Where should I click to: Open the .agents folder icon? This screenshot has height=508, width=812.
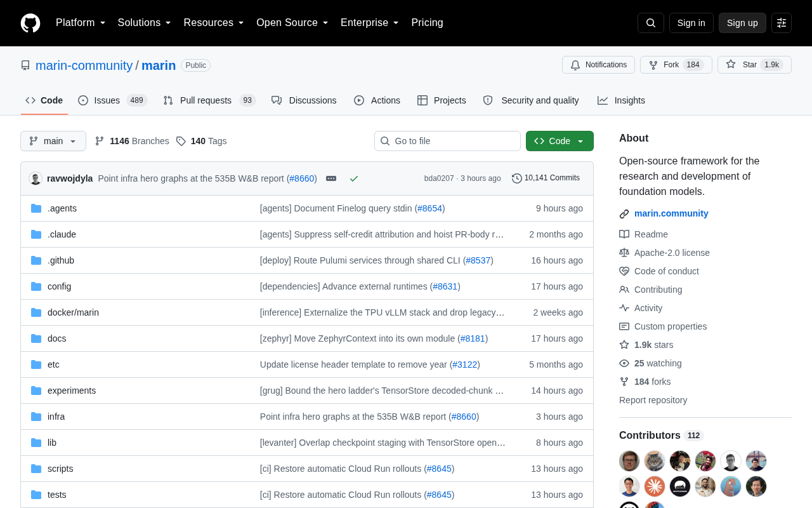36,208
